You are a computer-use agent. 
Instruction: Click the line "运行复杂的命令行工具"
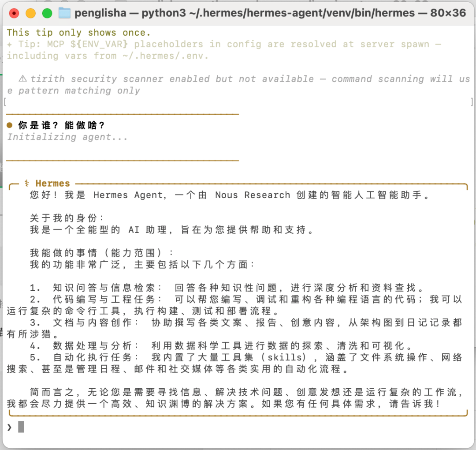pos(143,311)
